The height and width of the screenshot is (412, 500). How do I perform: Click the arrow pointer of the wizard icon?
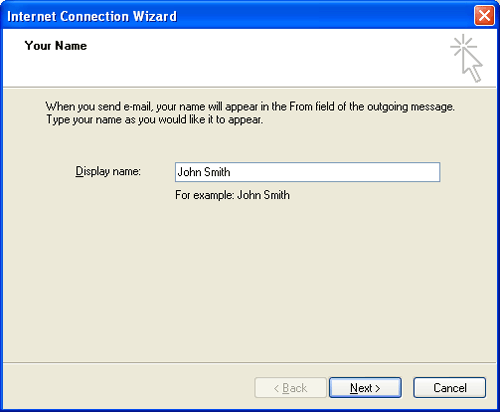click(x=472, y=66)
